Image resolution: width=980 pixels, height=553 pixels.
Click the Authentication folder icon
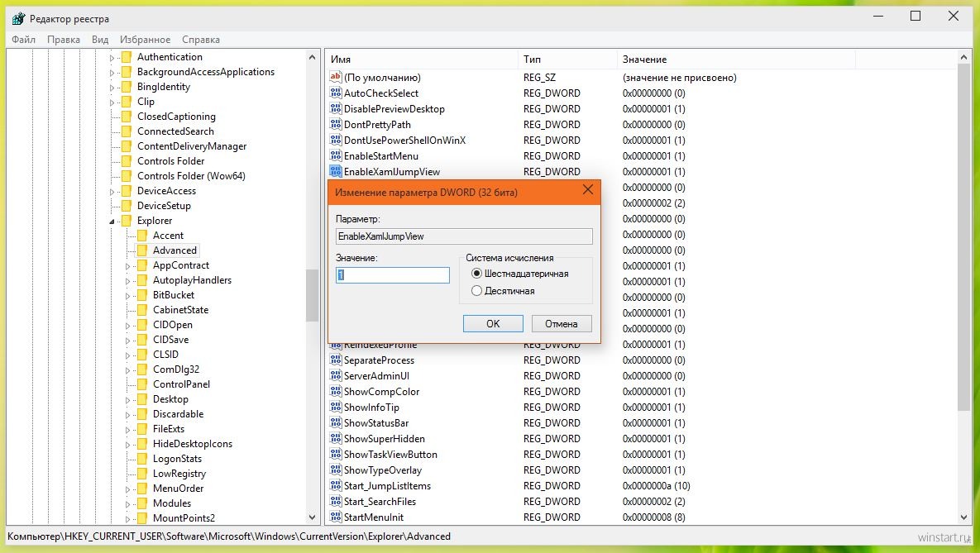tap(127, 57)
